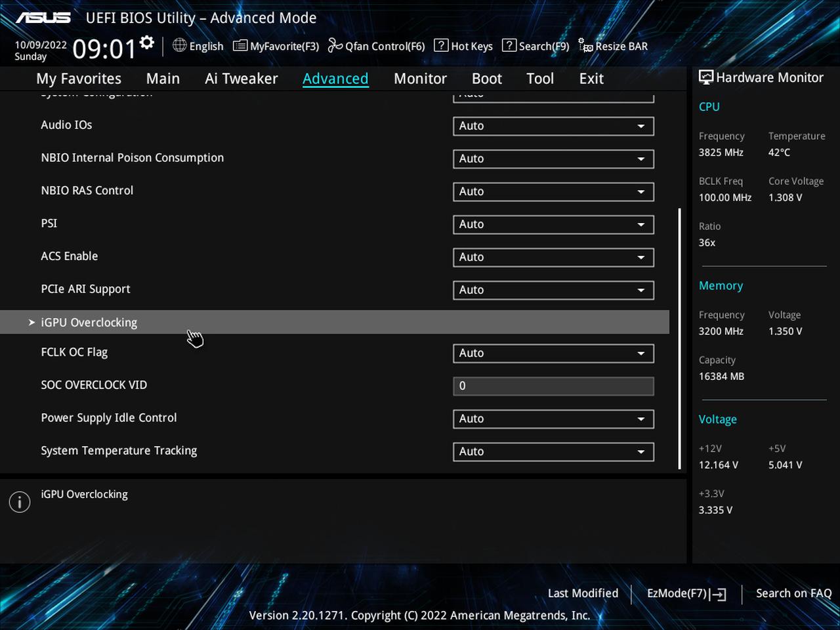Select System Temperature Tracking label

(119, 451)
